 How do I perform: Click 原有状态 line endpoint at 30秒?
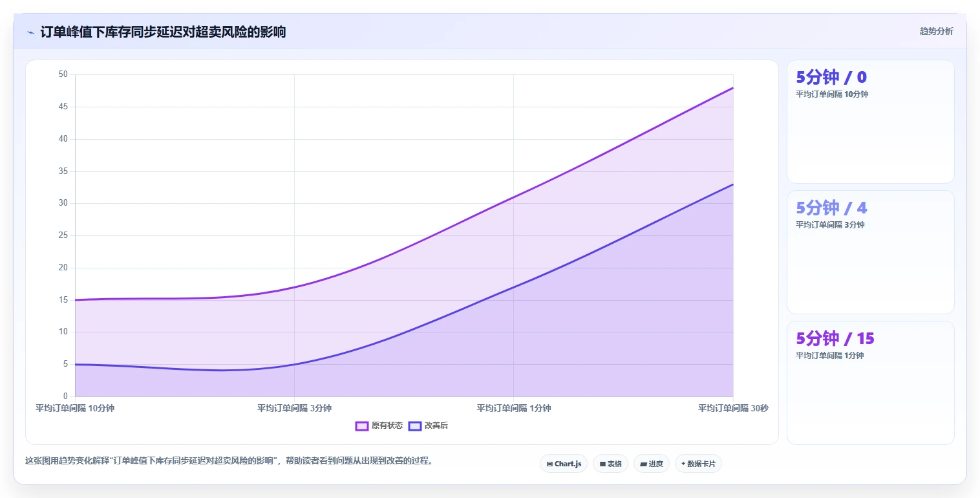click(733, 87)
